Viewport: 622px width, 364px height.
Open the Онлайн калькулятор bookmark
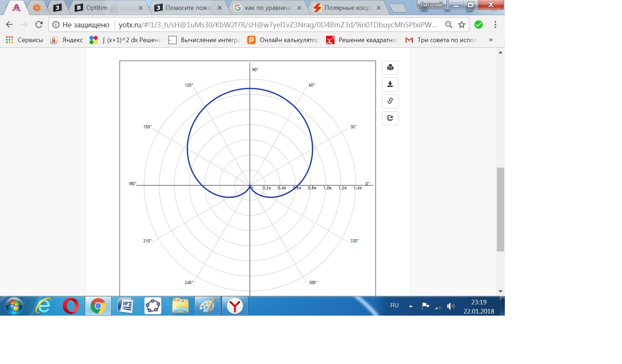[x=283, y=40]
